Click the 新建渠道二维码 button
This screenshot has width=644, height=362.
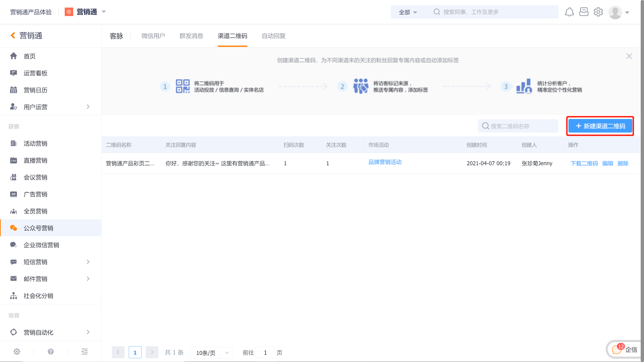click(x=600, y=126)
